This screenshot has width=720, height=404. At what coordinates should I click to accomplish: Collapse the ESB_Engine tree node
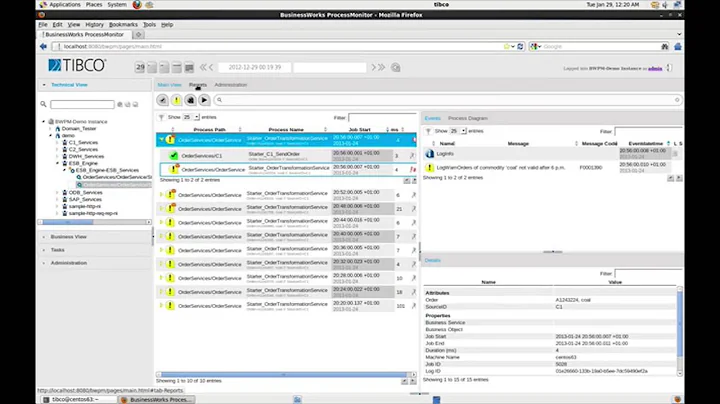click(x=58, y=163)
